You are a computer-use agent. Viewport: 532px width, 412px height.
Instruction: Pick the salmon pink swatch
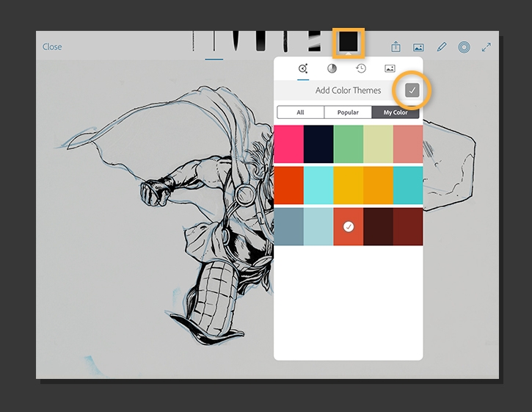point(408,145)
